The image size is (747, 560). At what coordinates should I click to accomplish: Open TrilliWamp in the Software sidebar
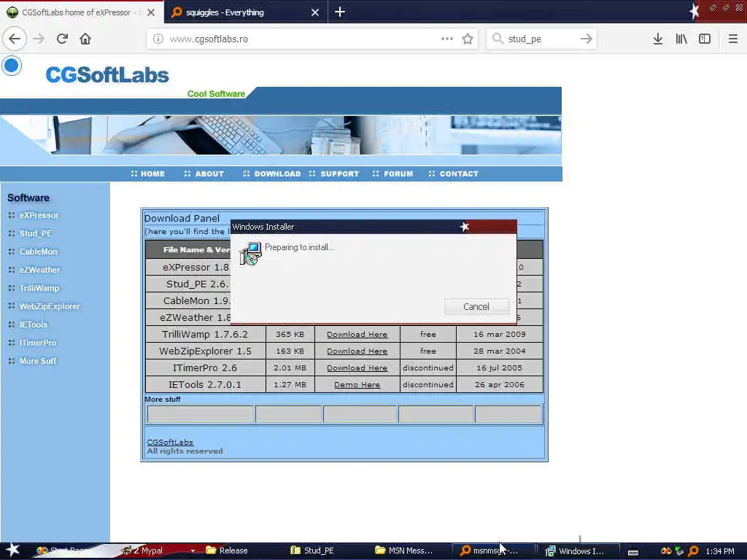(39, 288)
